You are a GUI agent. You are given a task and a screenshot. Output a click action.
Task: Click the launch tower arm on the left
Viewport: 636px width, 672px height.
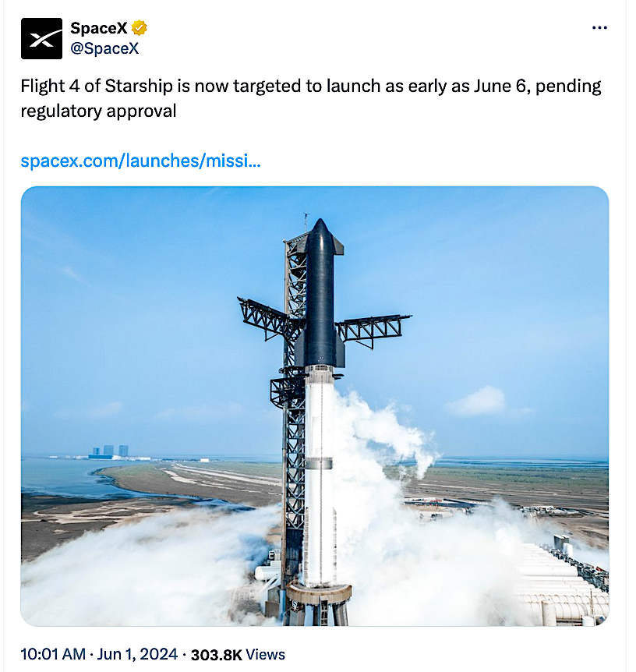click(267, 316)
